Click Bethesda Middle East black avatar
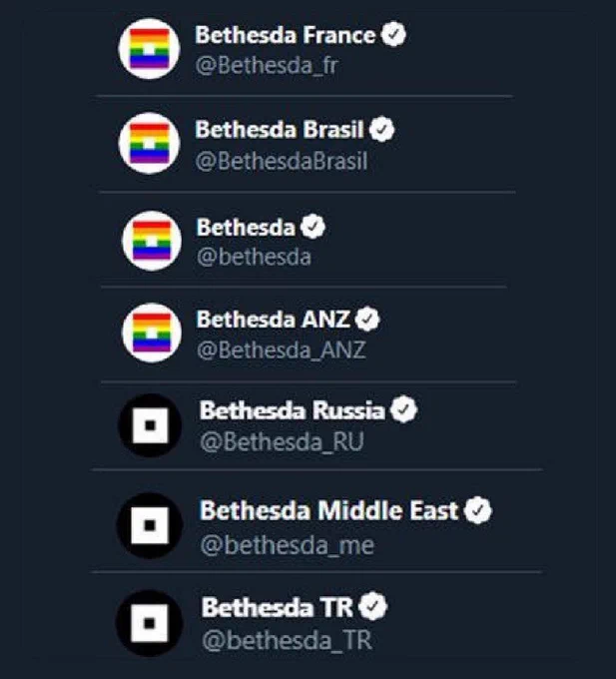This screenshot has width=616, height=679. coord(150,525)
